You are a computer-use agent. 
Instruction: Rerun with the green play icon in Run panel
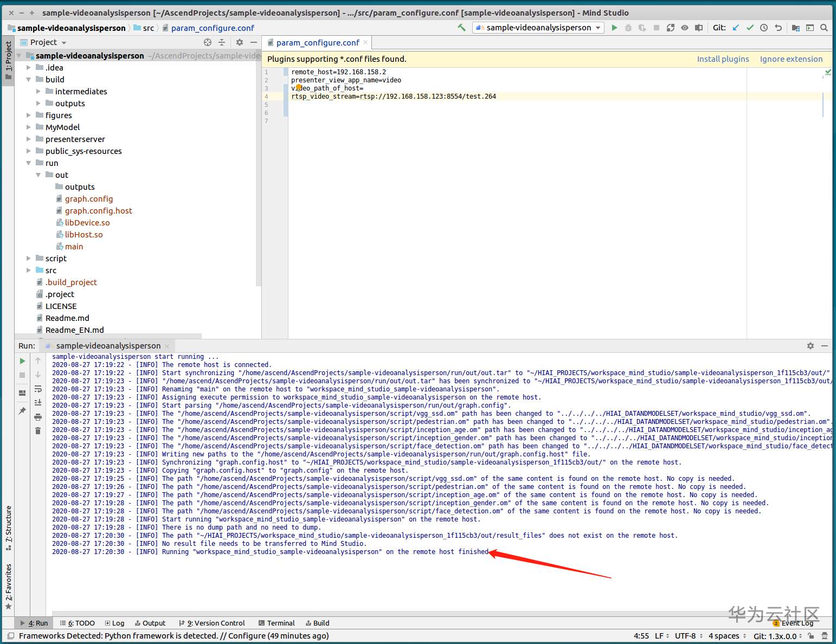click(x=22, y=361)
